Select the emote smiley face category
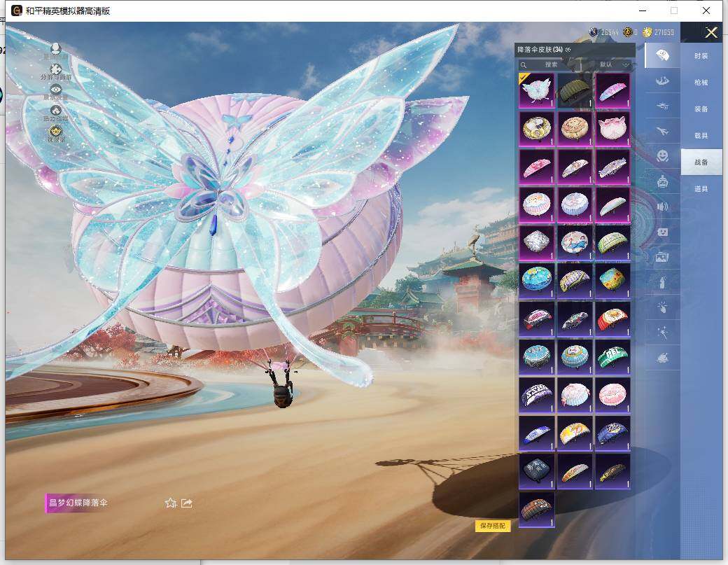The width and height of the screenshot is (728, 565). (661, 156)
